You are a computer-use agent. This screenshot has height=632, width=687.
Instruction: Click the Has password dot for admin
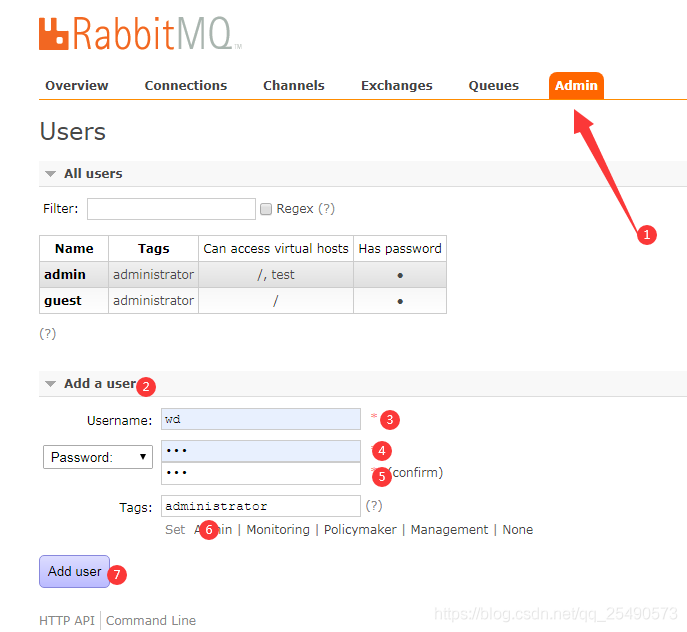[x=400, y=275]
